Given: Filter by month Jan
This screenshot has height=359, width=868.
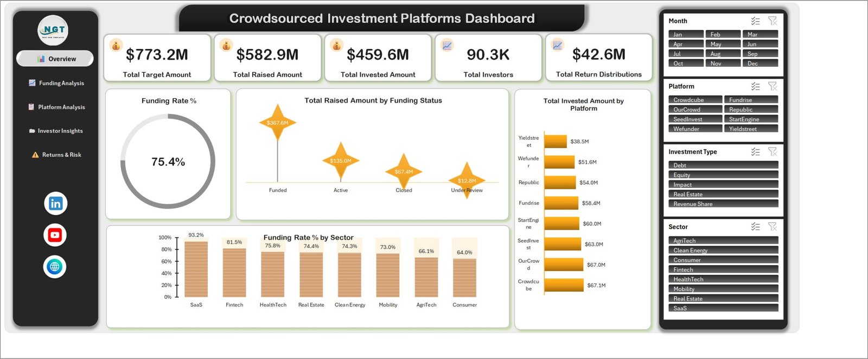Looking at the screenshot, I should [686, 34].
